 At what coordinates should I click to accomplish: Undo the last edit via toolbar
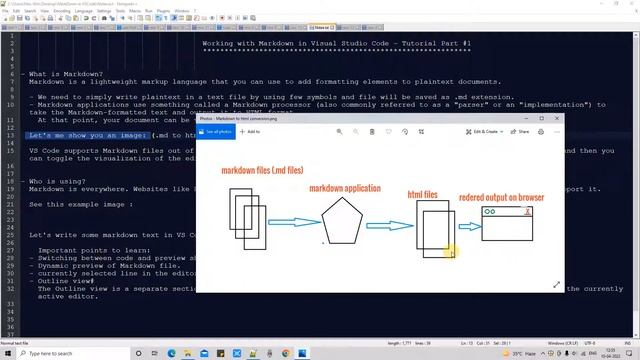tap(86, 18)
